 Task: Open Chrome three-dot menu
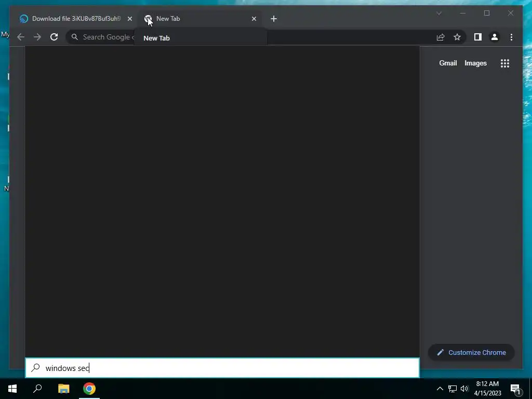[511, 37]
